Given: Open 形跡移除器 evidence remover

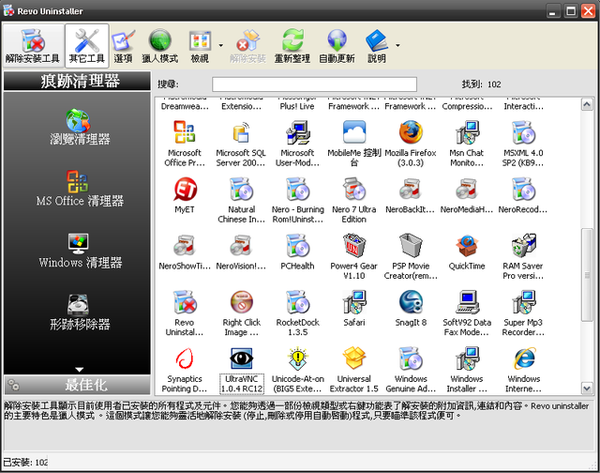Looking at the screenshot, I should pos(80,312).
